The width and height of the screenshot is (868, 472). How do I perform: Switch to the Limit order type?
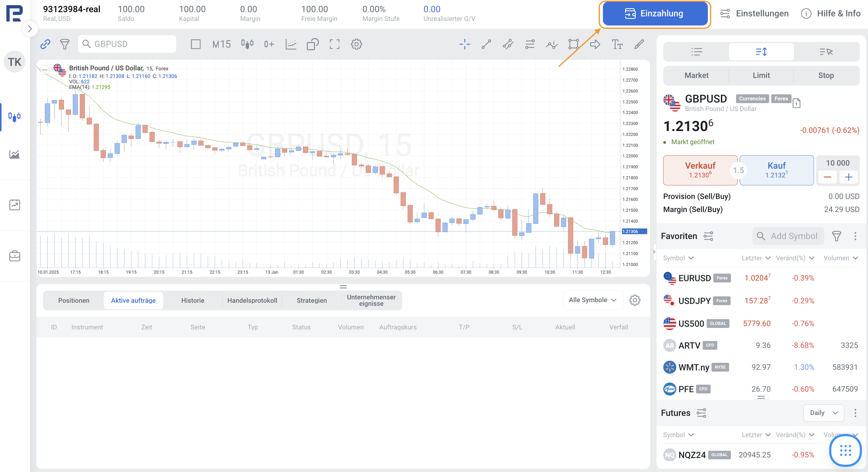tap(761, 76)
